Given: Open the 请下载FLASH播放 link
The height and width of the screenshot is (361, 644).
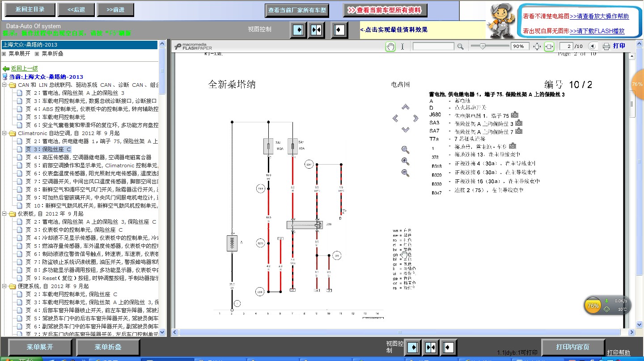Looking at the screenshot, I should point(597,31).
